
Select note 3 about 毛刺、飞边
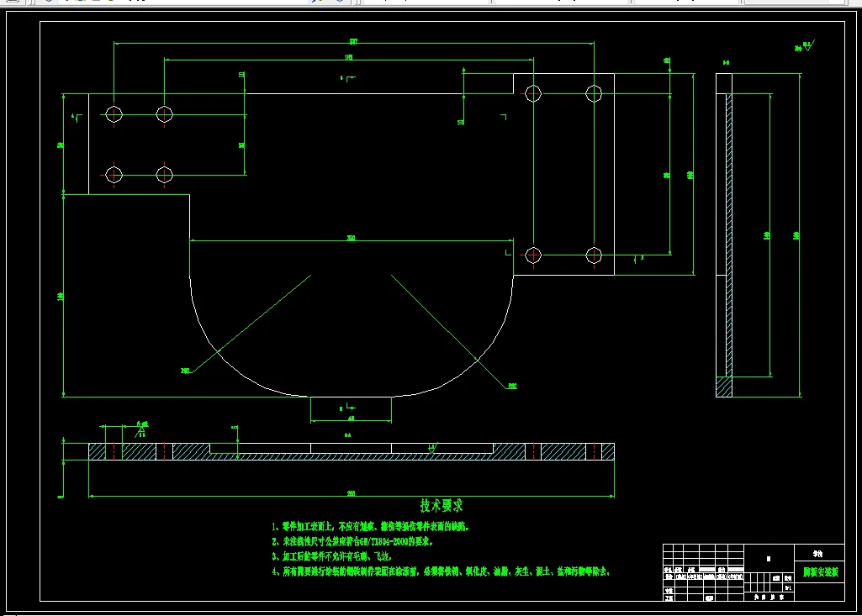(331, 556)
